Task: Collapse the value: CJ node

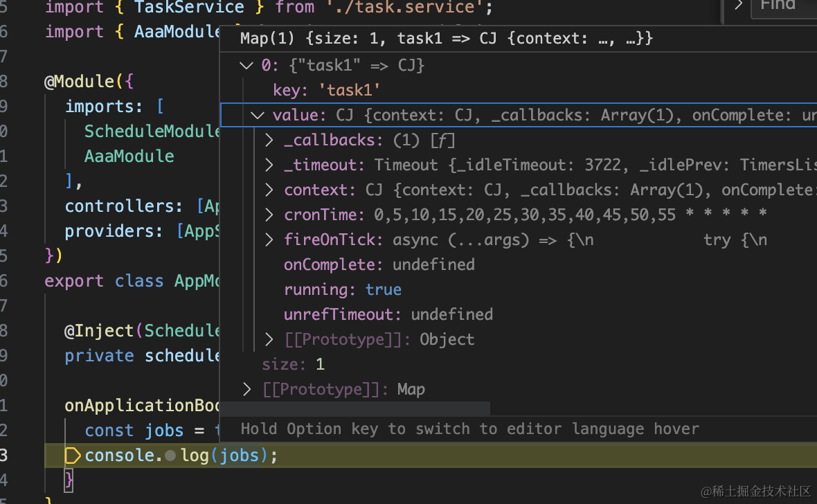Action: tap(257, 116)
